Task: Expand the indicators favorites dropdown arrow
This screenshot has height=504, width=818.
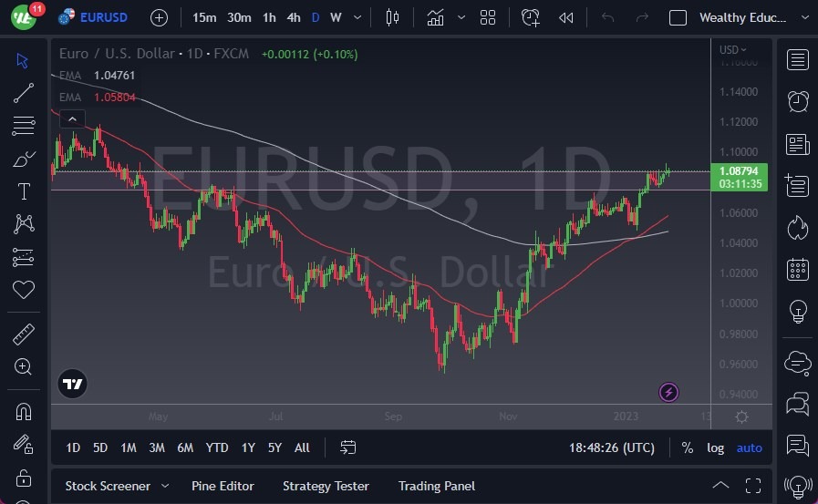Action: pyautogui.click(x=461, y=17)
